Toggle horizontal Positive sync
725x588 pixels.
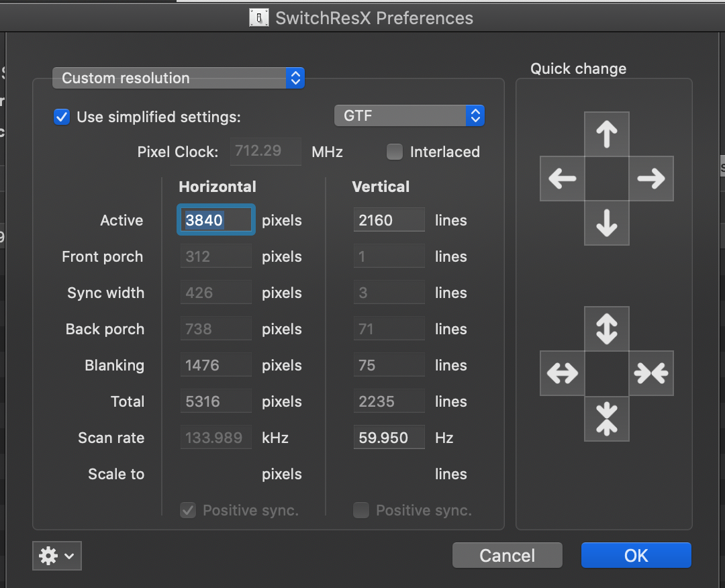point(187,510)
